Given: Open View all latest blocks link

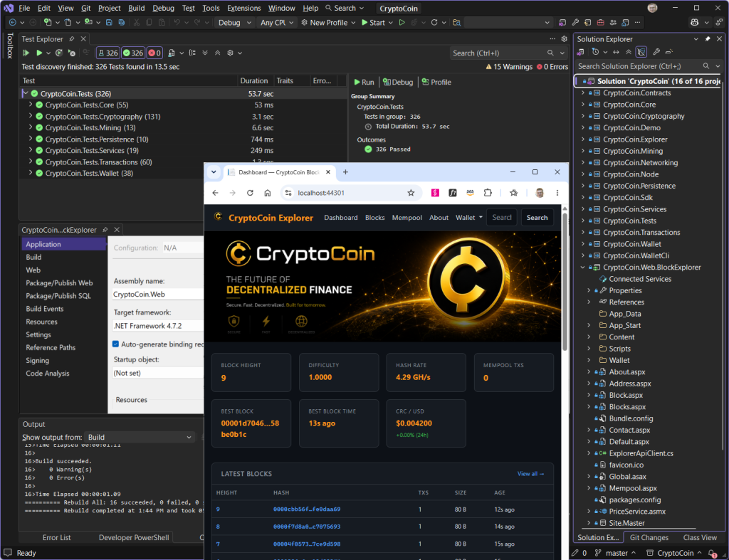Looking at the screenshot, I should click(x=530, y=474).
